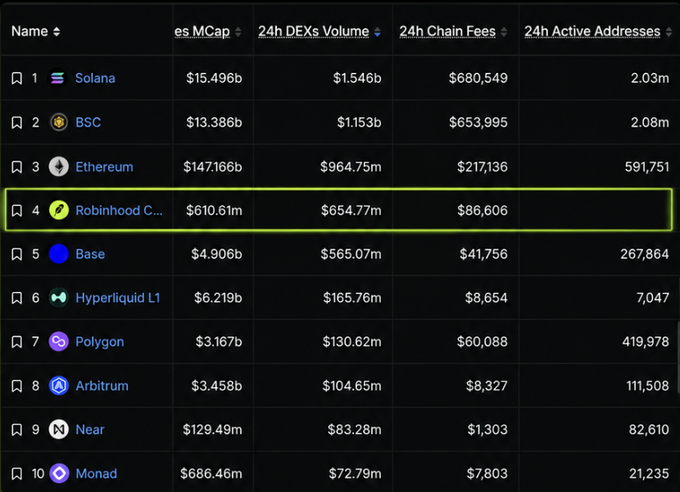Bookmark the Arbitrum row
680x492 pixels.
coord(17,386)
